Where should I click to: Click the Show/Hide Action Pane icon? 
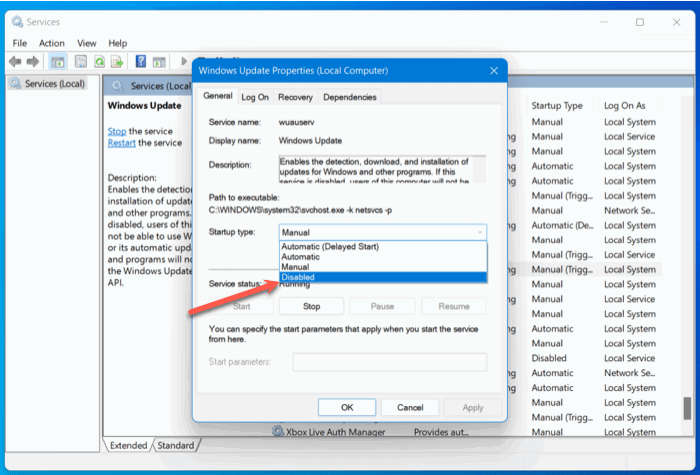(x=159, y=62)
